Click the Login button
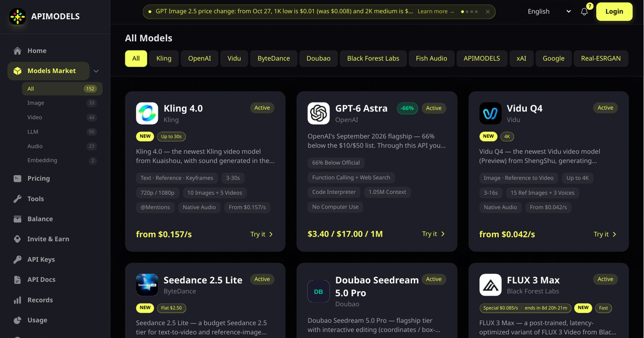Viewport: 644px width, 338px height. pos(614,11)
